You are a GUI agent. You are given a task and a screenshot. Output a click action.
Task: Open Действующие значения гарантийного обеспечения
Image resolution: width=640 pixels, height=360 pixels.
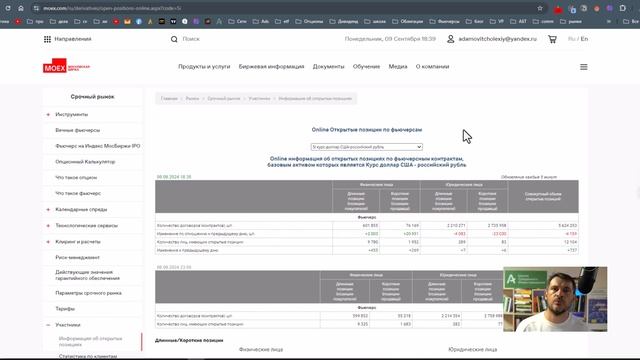(87, 275)
